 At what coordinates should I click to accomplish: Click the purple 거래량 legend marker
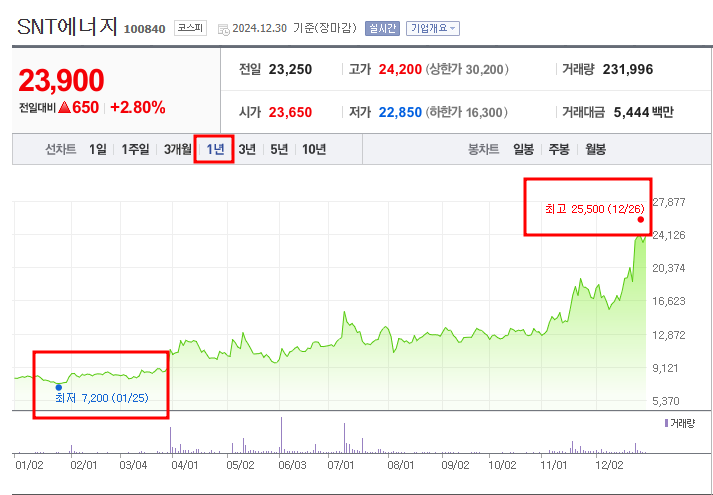pyautogui.click(x=666, y=423)
